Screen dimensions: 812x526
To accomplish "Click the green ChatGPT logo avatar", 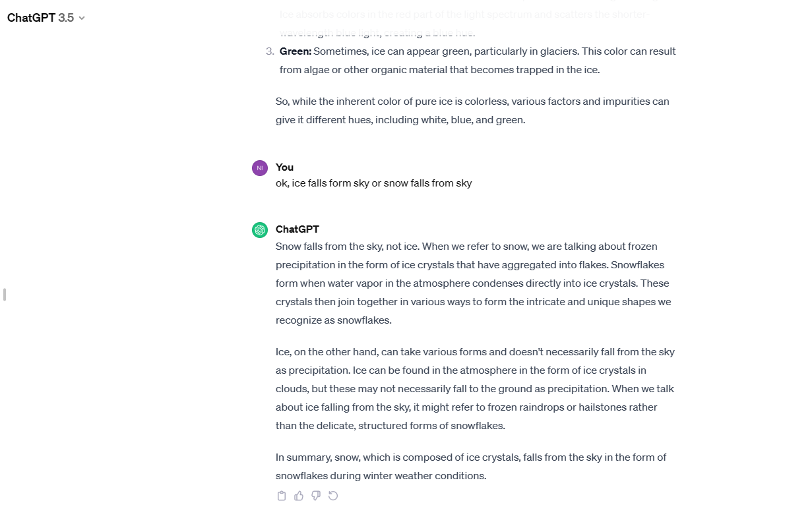I will [260, 230].
